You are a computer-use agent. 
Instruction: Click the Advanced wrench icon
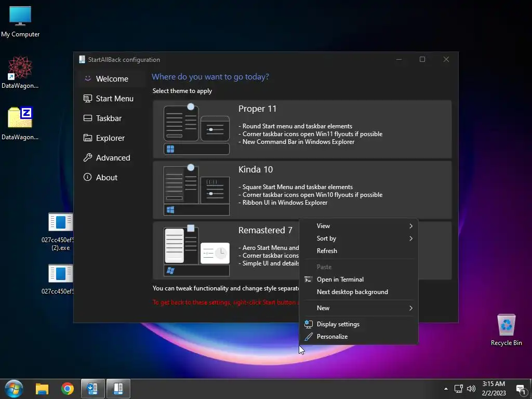(87, 157)
